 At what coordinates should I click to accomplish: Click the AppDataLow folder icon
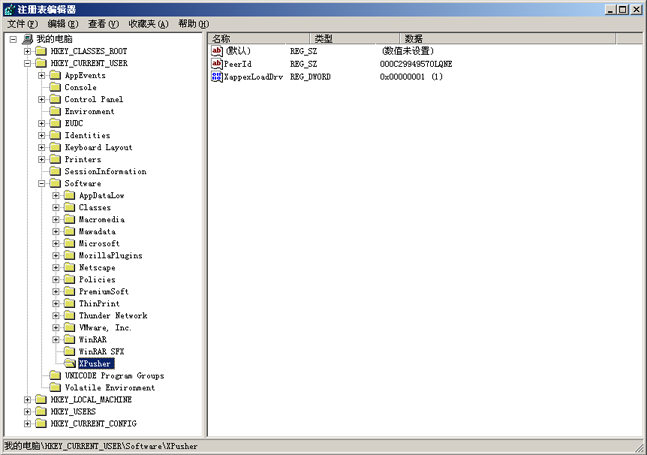[69, 195]
